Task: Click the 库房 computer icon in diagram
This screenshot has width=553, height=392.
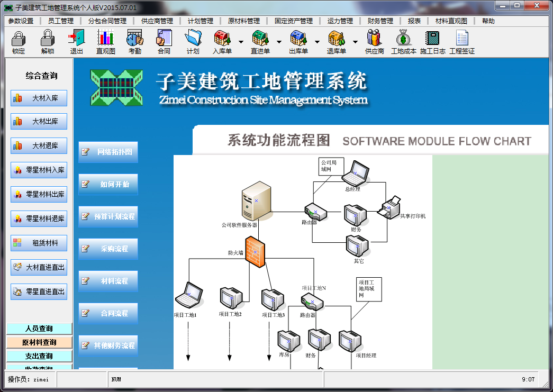Action: tap(289, 341)
